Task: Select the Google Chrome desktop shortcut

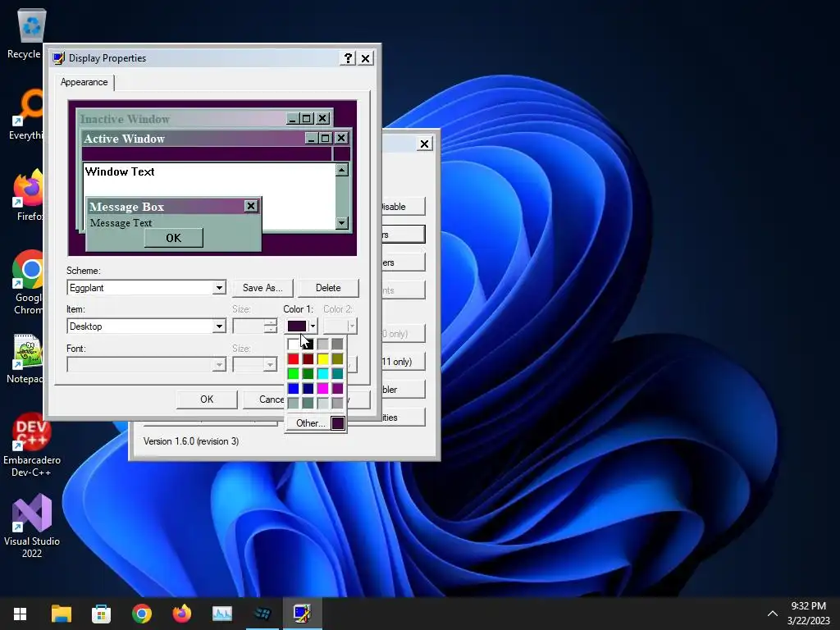Action: coord(30,282)
